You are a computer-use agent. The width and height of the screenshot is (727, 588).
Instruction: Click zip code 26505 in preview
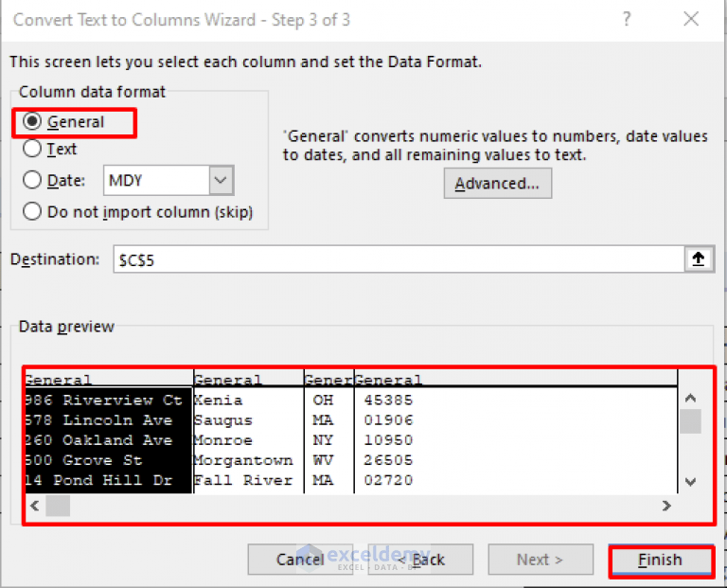pyautogui.click(x=388, y=459)
